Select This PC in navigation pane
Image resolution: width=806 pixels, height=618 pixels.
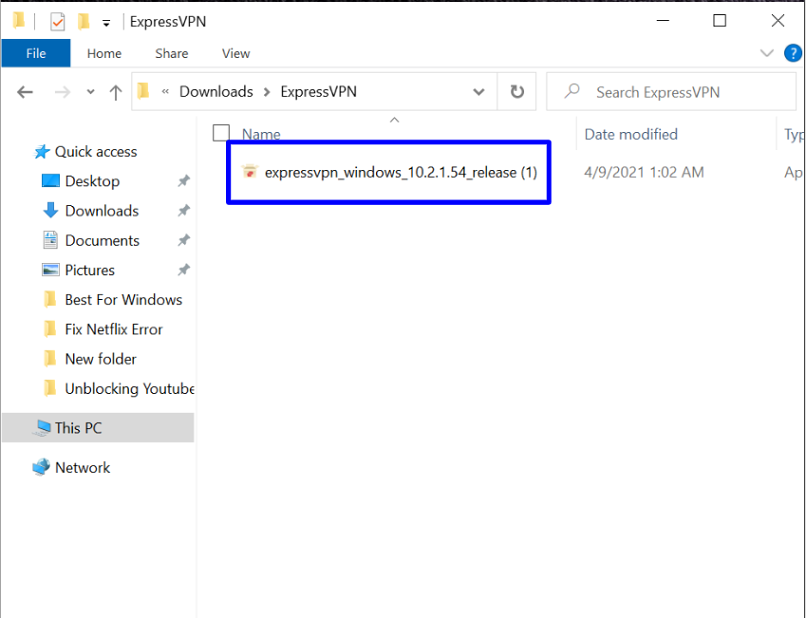[x=98, y=428]
